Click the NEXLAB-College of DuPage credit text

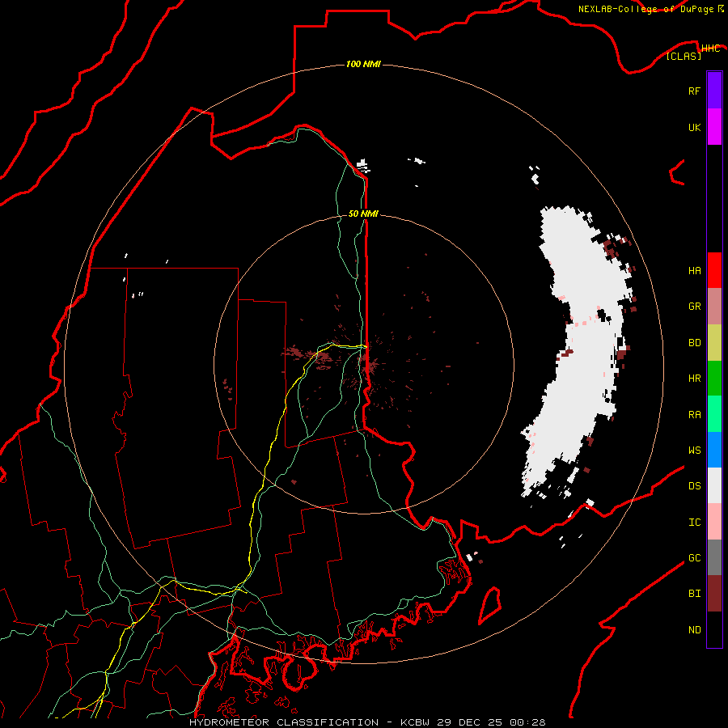coord(646,9)
